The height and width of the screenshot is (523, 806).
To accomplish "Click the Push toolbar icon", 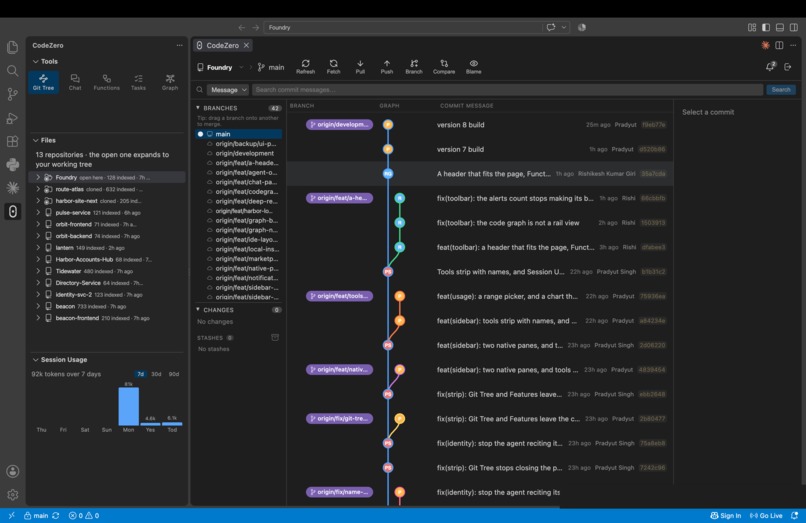I will click(387, 66).
